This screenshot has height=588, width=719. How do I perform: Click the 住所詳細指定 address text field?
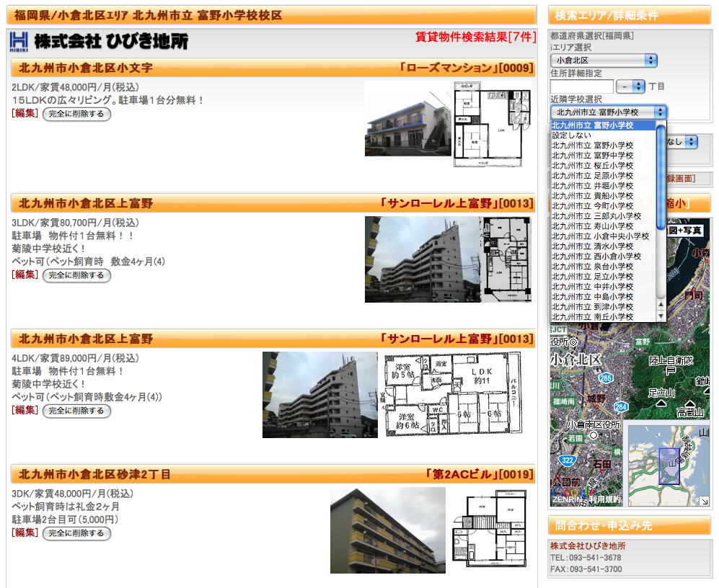pyautogui.click(x=581, y=86)
